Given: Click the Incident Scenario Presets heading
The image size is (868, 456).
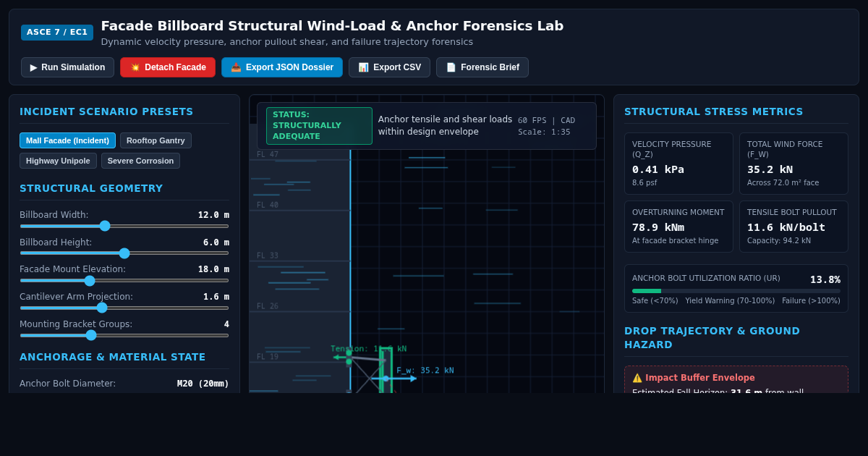Looking at the screenshot, I should pos(106,111).
